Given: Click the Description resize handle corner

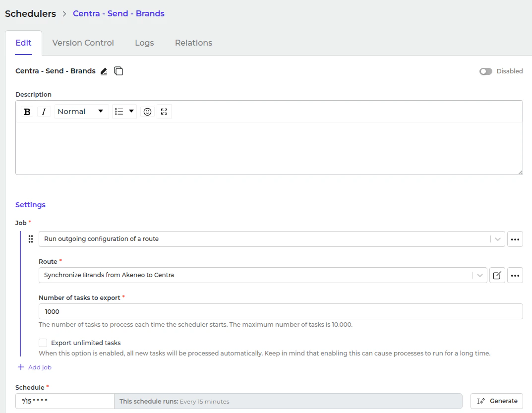Looking at the screenshot, I should [x=520, y=173].
